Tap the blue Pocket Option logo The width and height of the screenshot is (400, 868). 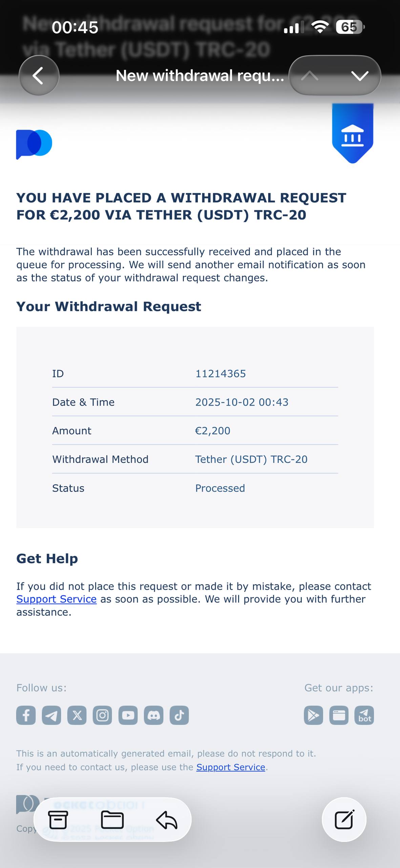[34, 144]
